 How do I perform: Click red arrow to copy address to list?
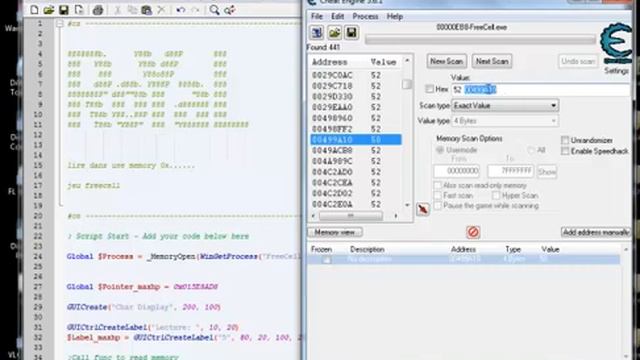click(423, 209)
